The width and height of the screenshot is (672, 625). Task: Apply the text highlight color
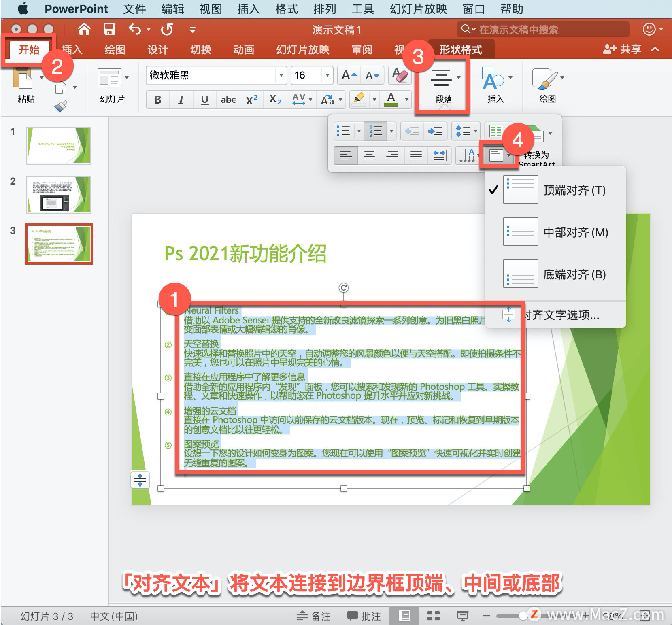[x=359, y=100]
